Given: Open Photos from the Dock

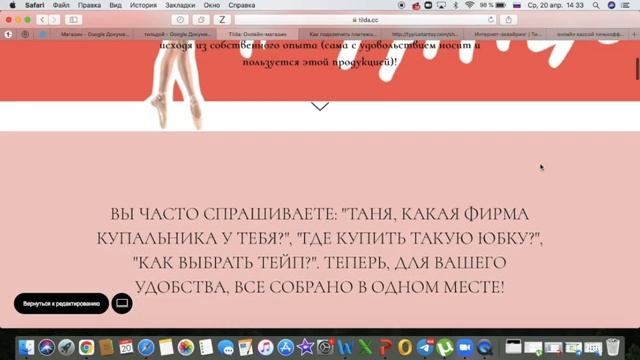Looking at the screenshot, I should (186, 348).
